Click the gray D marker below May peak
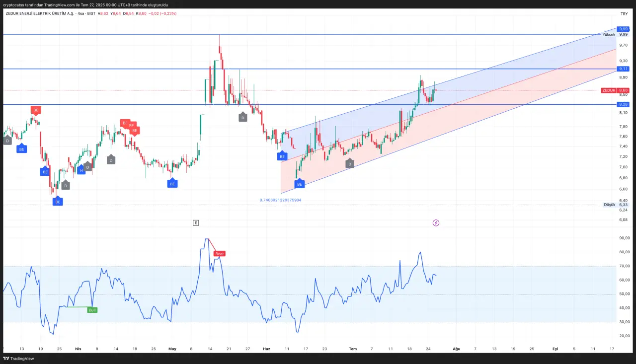 242,118
